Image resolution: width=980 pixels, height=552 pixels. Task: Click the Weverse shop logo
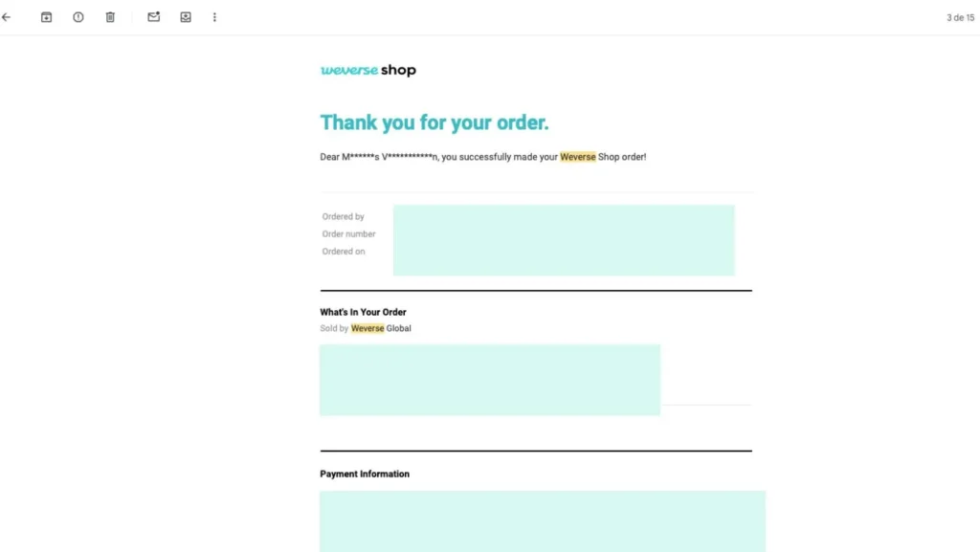click(368, 70)
